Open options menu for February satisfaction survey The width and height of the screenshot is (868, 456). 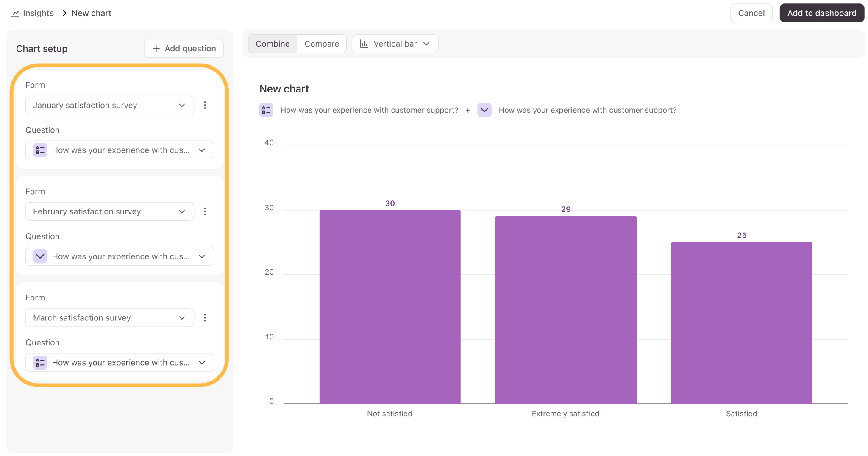click(x=205, y=211)
